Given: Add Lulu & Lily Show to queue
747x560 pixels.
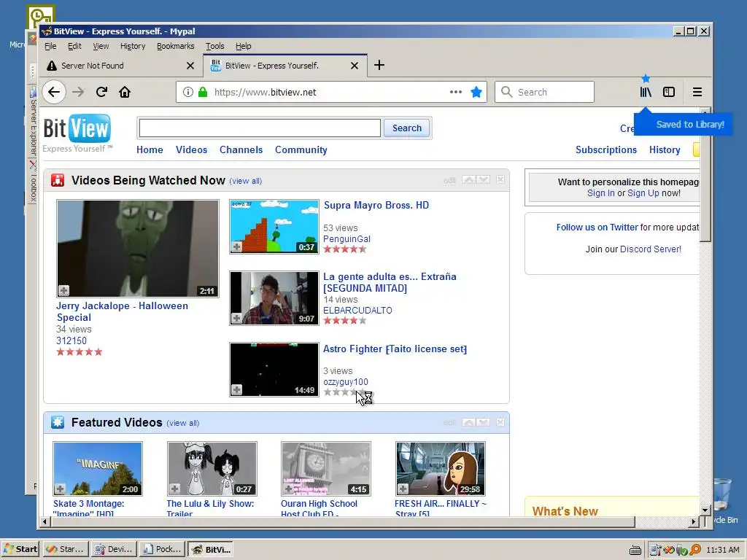Looking at the screenshot, I should pos(175,489).
